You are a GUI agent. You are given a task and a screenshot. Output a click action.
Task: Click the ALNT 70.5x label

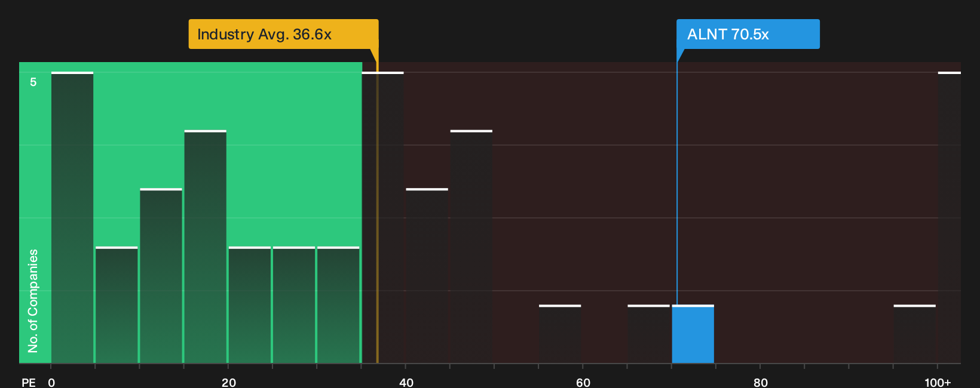[748, 34]
